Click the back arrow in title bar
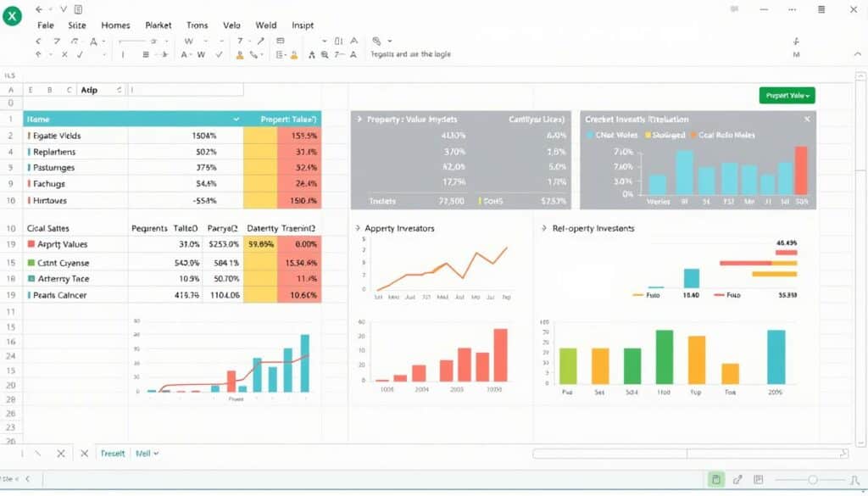Image resolution: width=868 pixels, height=496 pixels. pyautogui.click(x=39, y=9)
